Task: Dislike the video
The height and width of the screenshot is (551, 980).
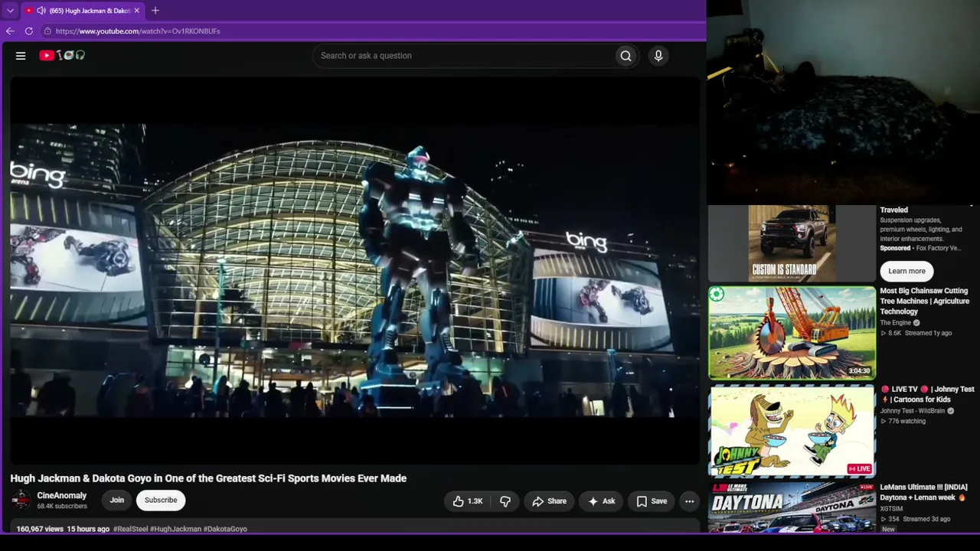Action: click(x=505, y=501)
